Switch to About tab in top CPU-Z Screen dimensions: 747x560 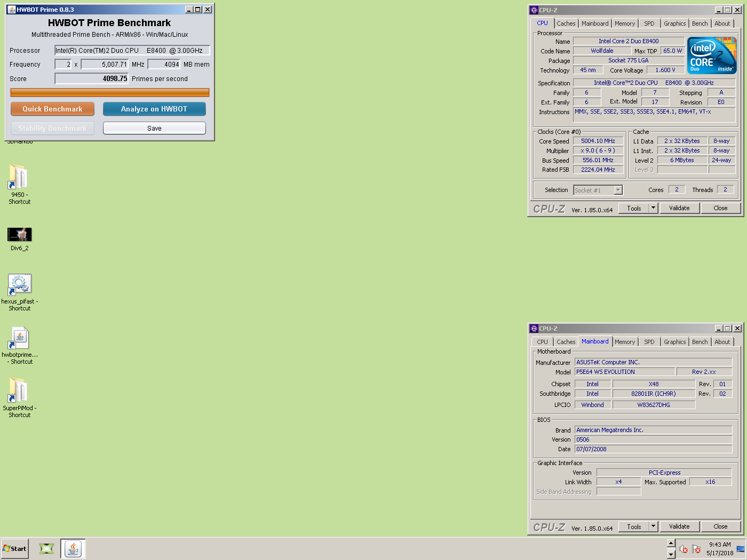click(722, 23)
